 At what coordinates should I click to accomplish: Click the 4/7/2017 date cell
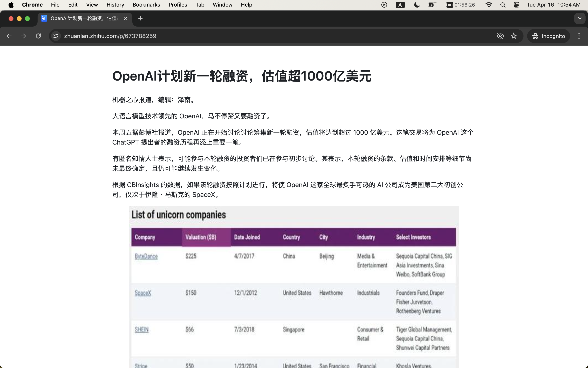click(x=244, y=256)
